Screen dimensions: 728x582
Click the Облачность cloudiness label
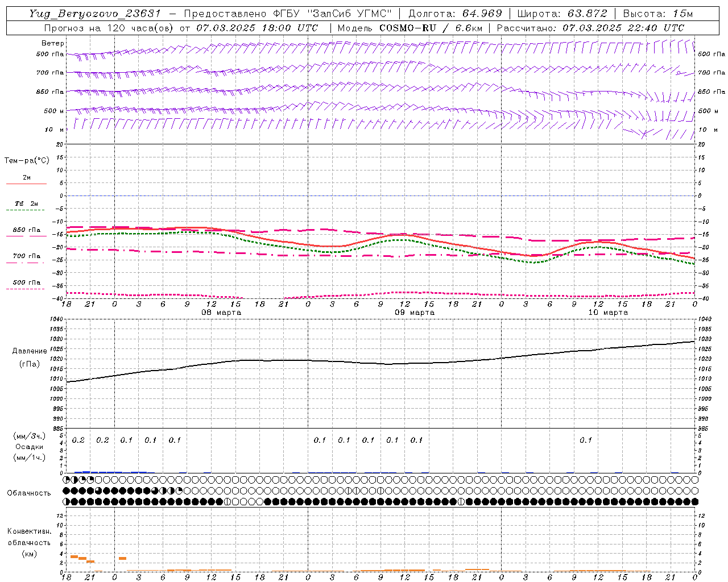pyautogui.click(x=29, y=493)
